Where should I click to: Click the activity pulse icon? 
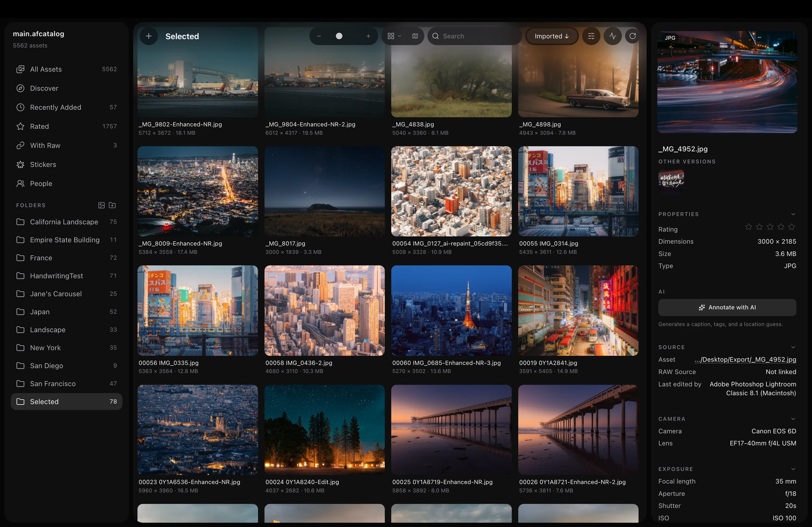[x=613, y=36]
